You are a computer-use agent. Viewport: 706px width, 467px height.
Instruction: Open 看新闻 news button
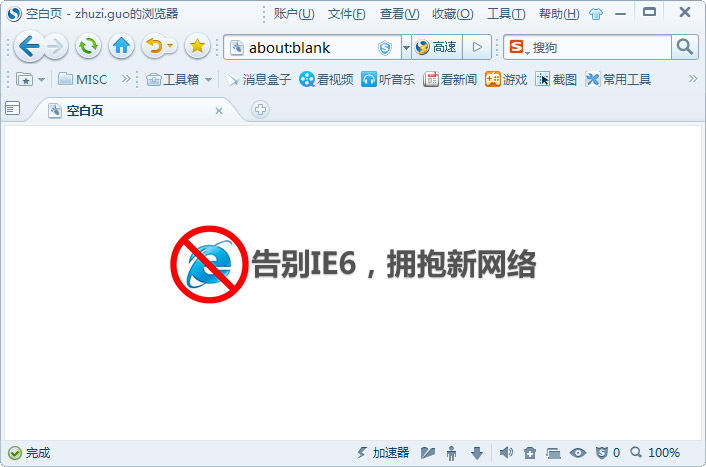[x=450, y=80]
